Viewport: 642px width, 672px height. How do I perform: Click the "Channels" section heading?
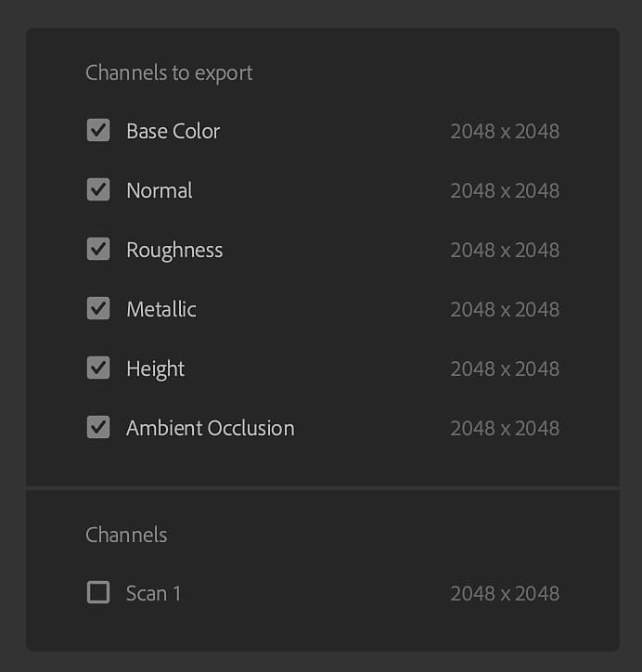point(126,535)
